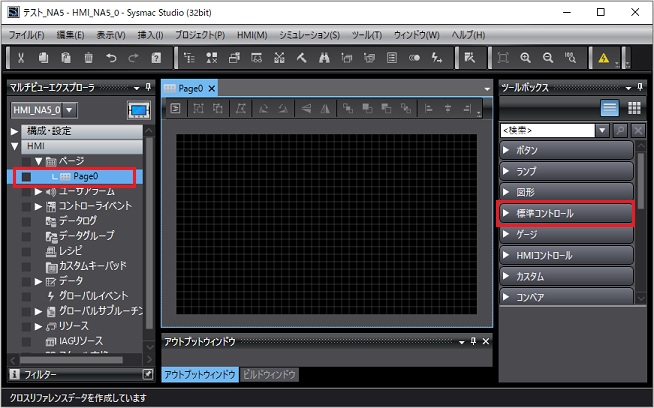The height and width of the screenshot is (408, 654).
Task: Click the explorer horizontal scrollbar
Action: (72, 360)
